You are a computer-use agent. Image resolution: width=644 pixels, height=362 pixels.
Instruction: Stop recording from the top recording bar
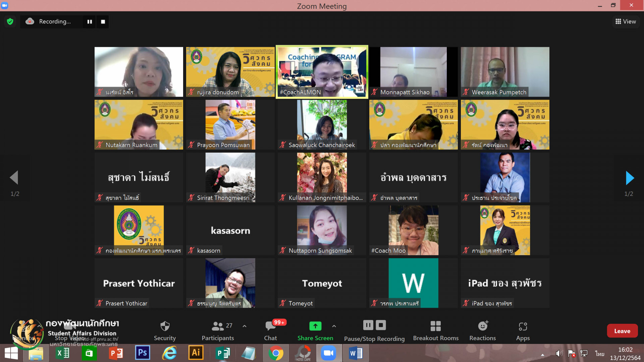(x=103, y=21)
